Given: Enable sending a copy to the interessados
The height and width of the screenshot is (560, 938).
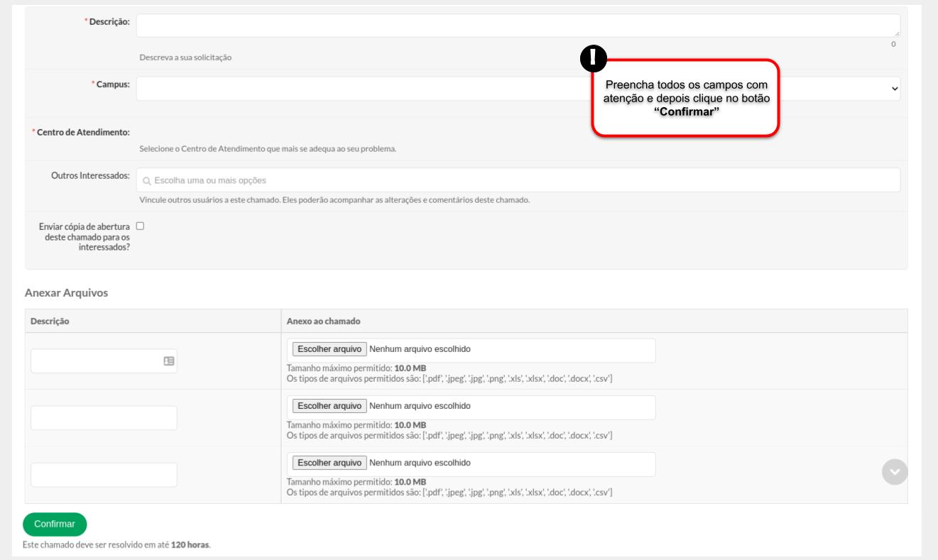Looking at the screenshot, I should [140, 226].
